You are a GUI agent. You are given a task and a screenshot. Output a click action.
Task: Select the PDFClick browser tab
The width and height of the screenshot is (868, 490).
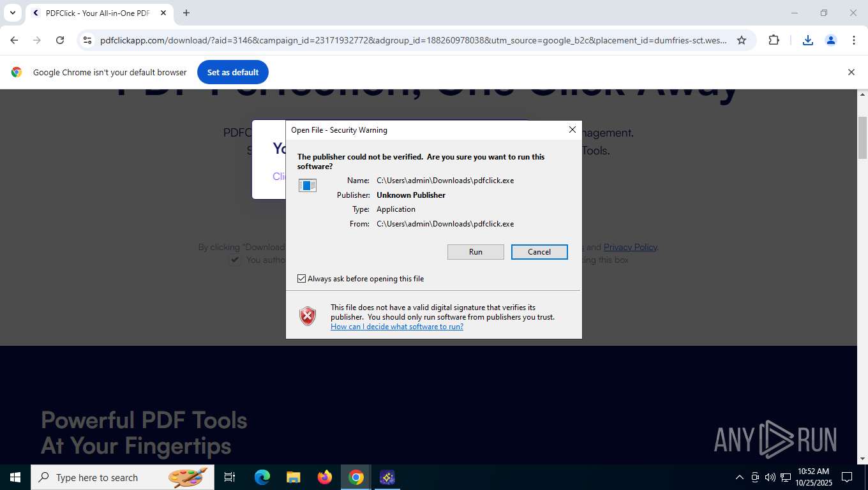(x=99, y=13)
